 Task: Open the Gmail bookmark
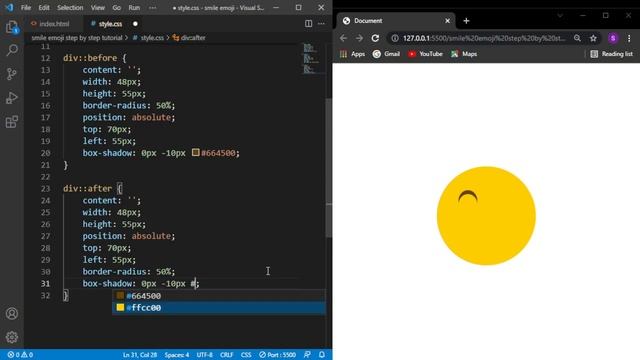point(386,54)
